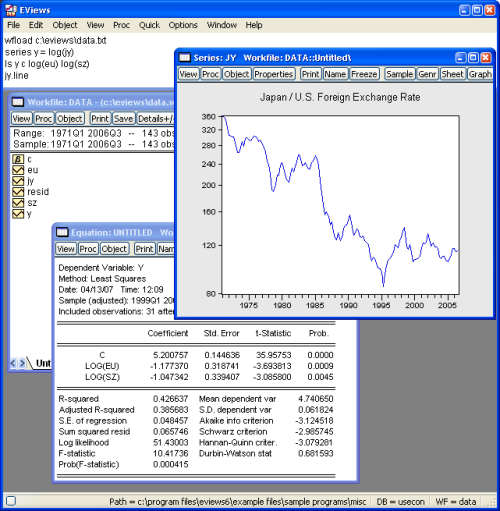This screenshot has height=511, width=500.
Task: Click the status bar box icon
Action: (11, 501)
